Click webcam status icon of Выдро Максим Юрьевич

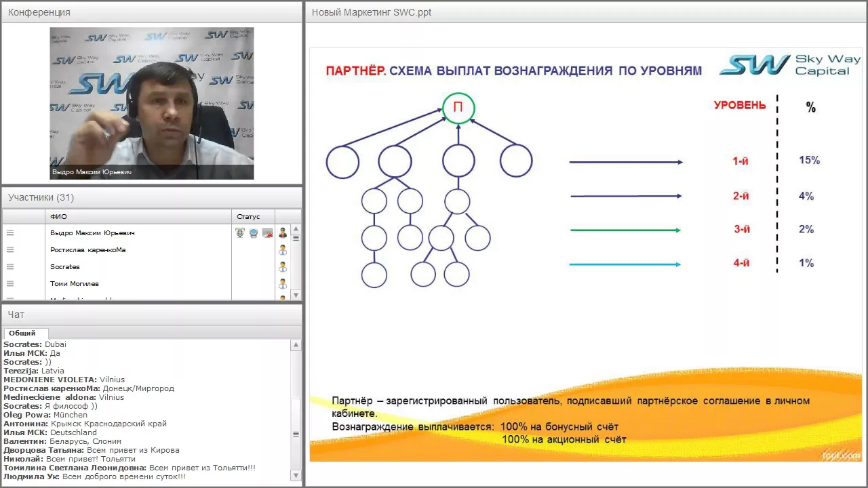[x=254, y=233]
